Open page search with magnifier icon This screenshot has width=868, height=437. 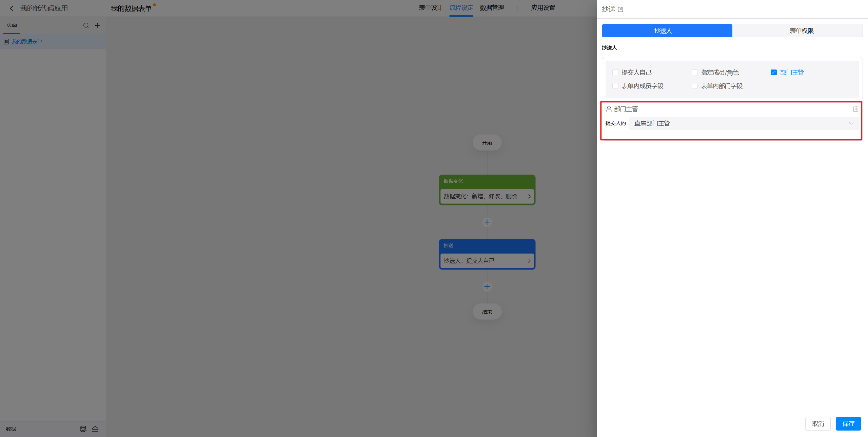(x=86, y=25)
